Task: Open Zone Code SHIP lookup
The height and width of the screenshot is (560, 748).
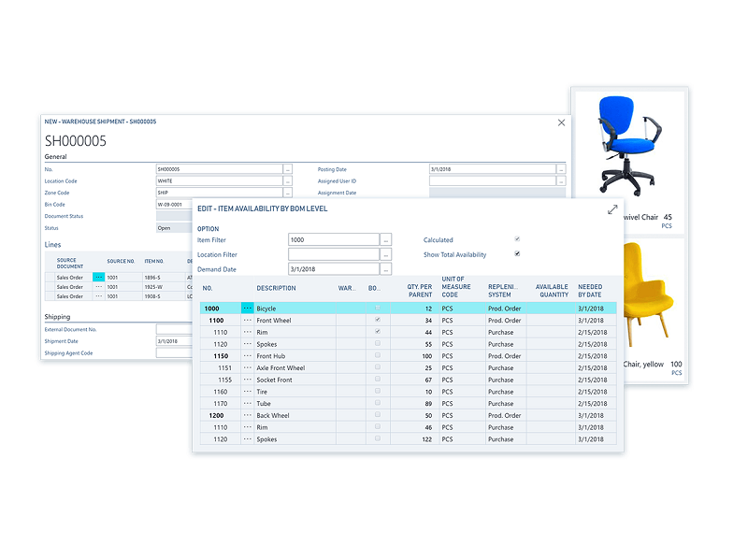Action: click(x=288, y=193)
